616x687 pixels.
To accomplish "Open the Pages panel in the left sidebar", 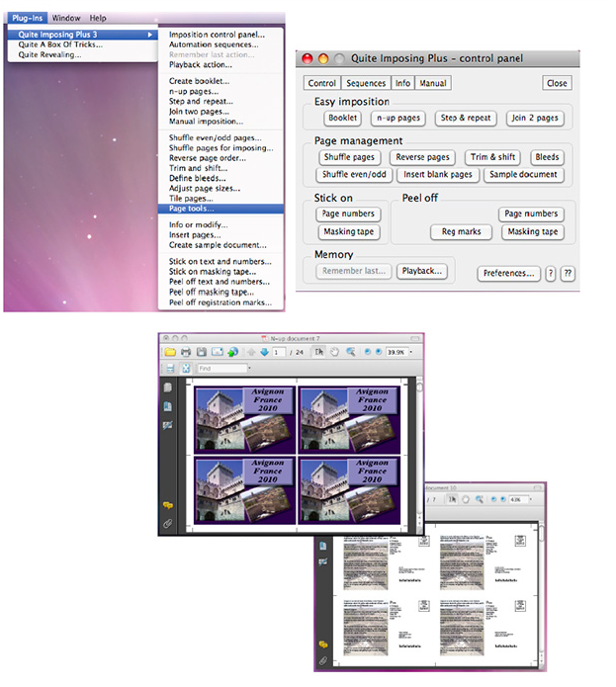I will tap(168, 387).
